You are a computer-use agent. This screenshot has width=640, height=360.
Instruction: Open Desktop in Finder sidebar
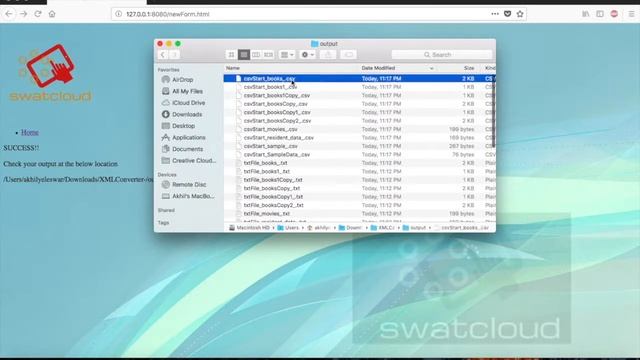point(183,126)
